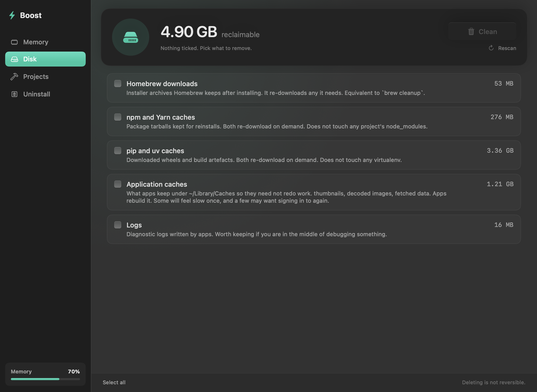537x392 pixels.
Task: Click the Uninstall trash icon in sidebar
Action: pyautogui.click(x=14, y=94)
